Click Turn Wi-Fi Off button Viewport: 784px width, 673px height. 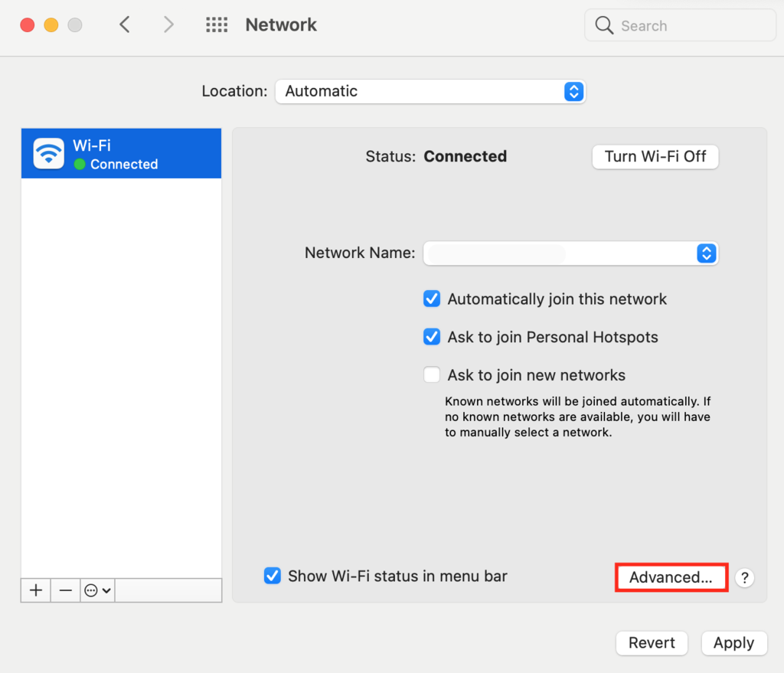coord(655,157)
